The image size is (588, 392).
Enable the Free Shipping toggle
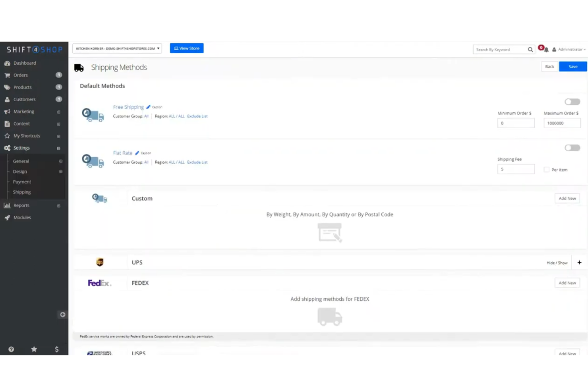tap(573, 102)
